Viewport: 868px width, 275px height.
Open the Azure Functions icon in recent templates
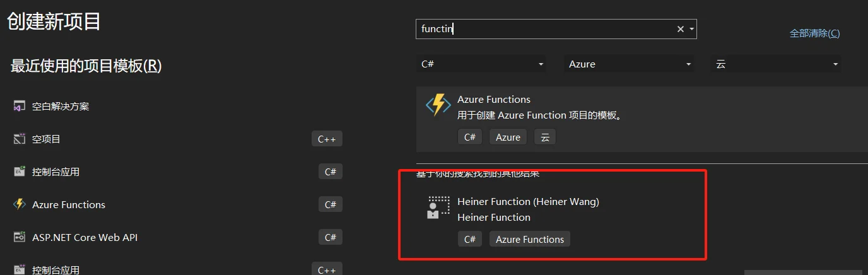(x=20, y=204)
